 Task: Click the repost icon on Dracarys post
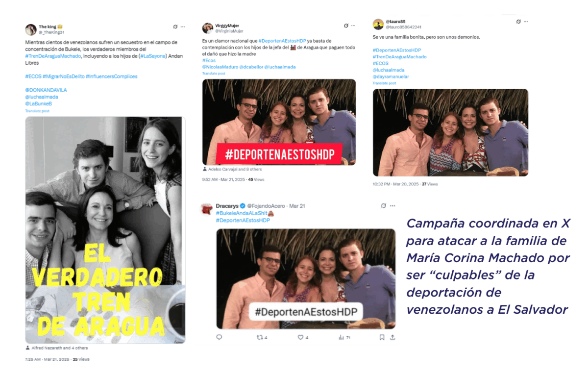pyautogui.click(x=260, y=337)
